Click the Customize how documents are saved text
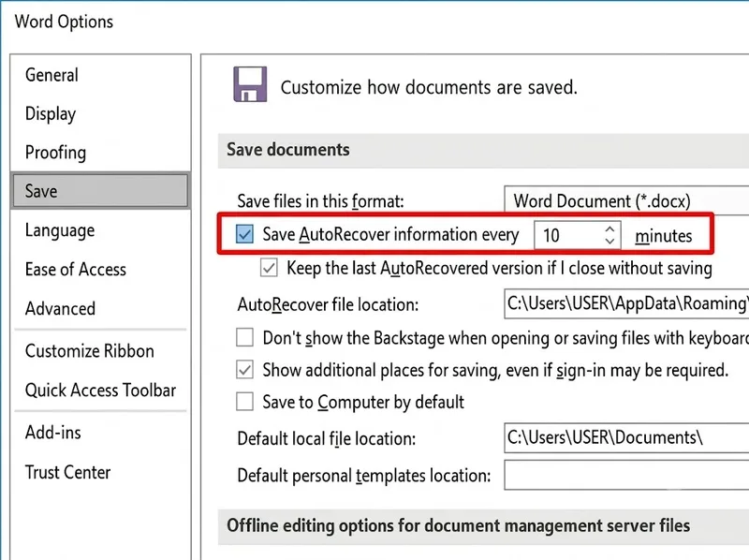Viewport: 749px width, 560px height. tap(429, 87)
